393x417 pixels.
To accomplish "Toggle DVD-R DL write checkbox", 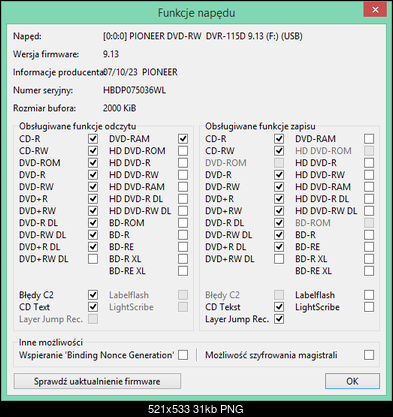I will click(279, 223).
